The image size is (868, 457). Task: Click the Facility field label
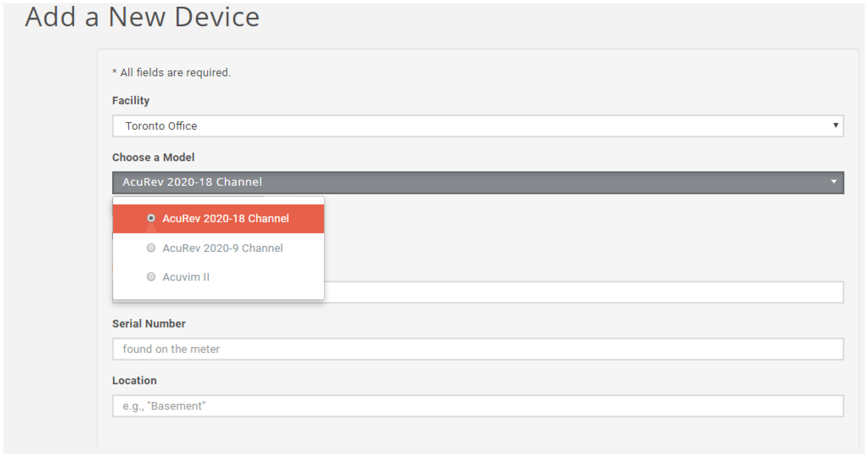pyautogui.click(x=131, y=100)
